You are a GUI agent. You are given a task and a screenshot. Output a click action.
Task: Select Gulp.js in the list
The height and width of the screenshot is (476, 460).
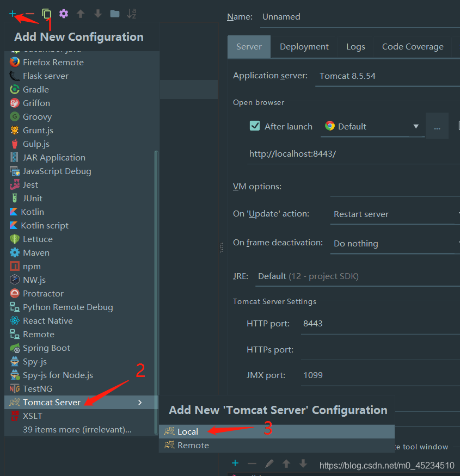82,144
